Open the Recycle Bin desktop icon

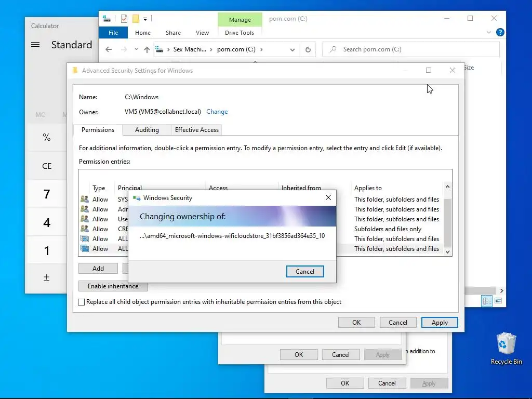506,348
